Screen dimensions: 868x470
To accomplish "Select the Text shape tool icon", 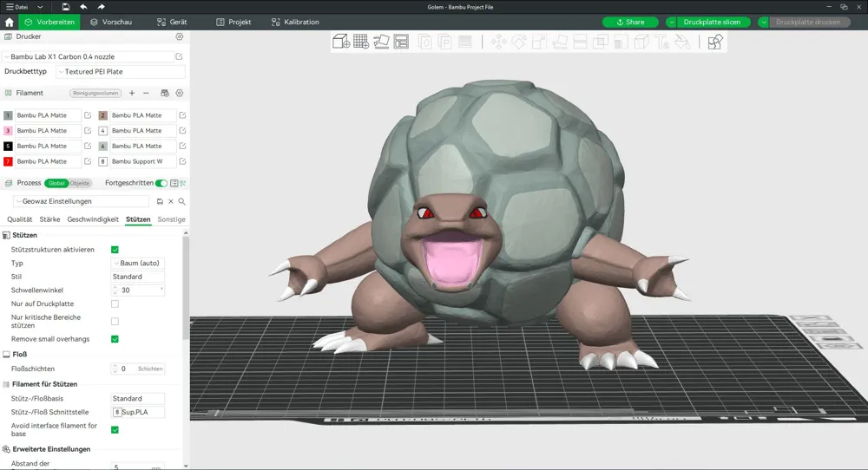I will click(x=662, y=42).
